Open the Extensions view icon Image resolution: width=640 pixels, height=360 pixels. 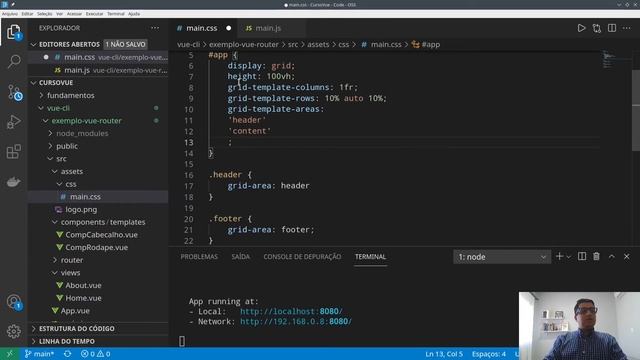point(13,151)
